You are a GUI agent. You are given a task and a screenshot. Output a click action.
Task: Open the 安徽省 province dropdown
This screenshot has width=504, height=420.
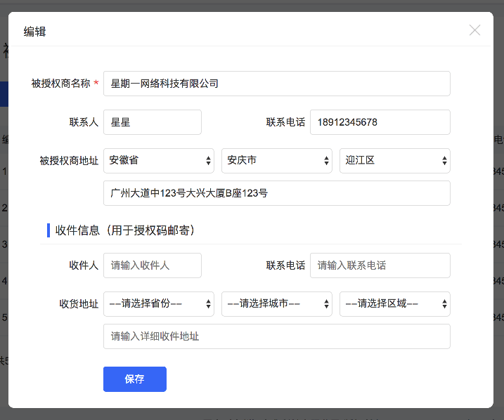click(x=158, y=161)
